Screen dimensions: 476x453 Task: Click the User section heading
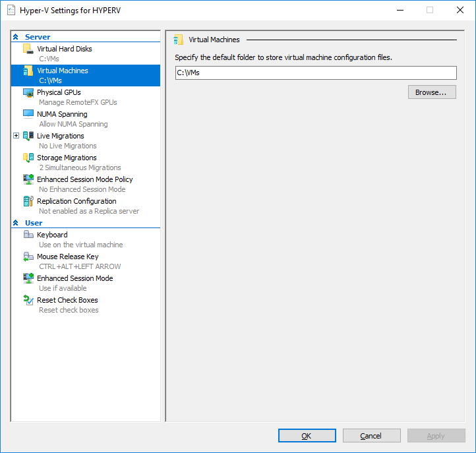(34, 223)
